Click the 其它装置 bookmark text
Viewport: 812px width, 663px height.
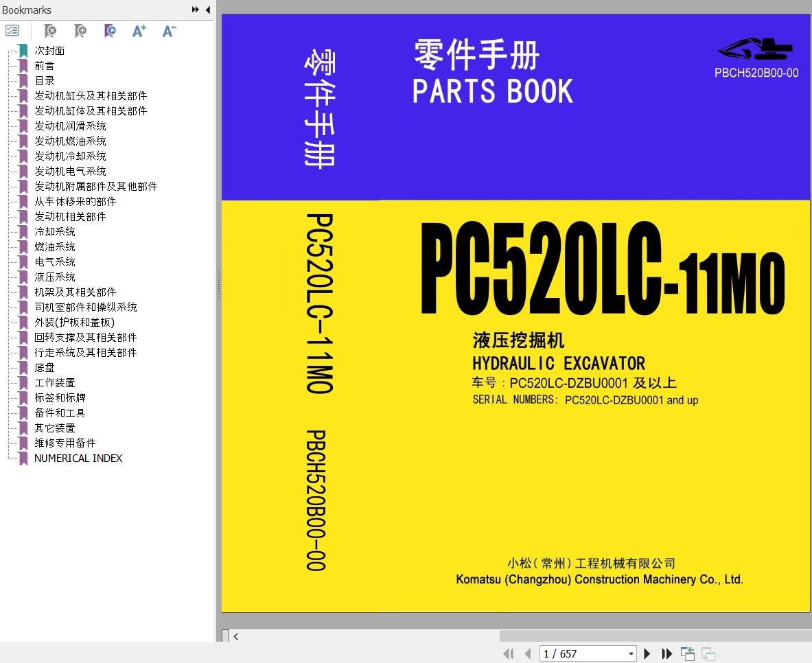[55, 428]
